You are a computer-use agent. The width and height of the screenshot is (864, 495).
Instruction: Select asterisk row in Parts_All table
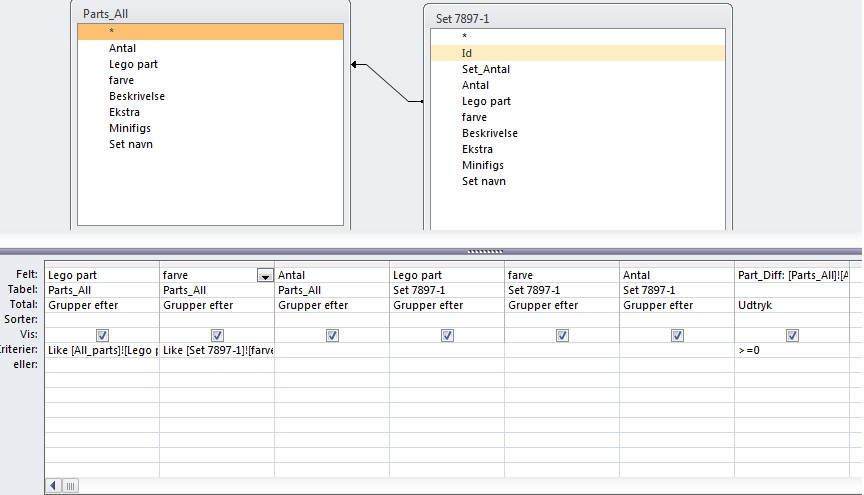point(210,32)
